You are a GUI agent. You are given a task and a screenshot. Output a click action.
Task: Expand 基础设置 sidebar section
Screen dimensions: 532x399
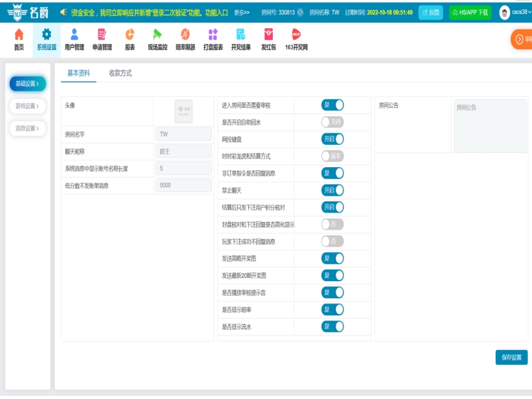27,84
